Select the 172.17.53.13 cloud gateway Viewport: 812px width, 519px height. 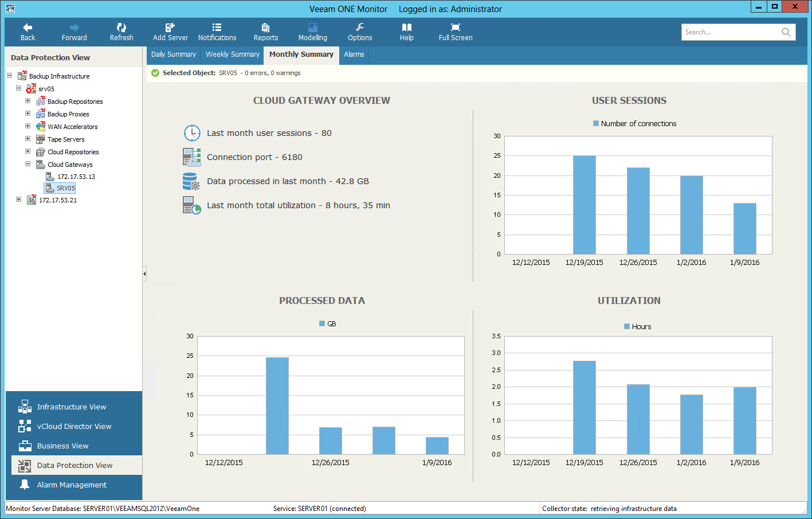point(76,177)
